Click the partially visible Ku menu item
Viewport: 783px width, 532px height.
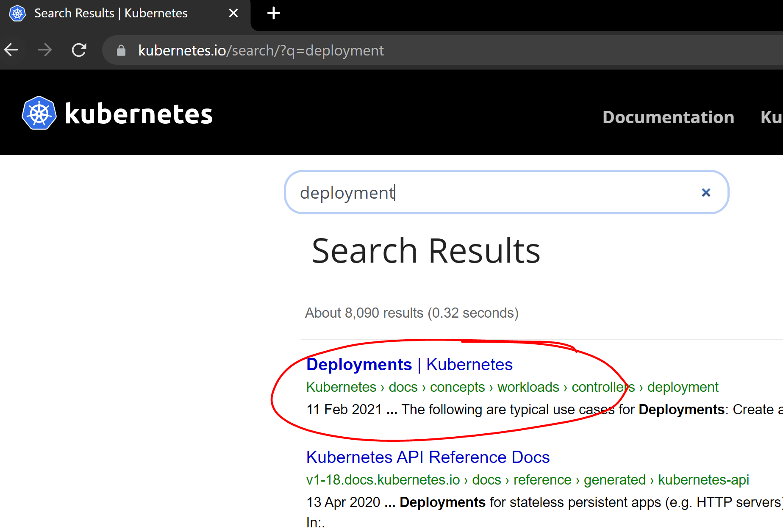point(772,117)
